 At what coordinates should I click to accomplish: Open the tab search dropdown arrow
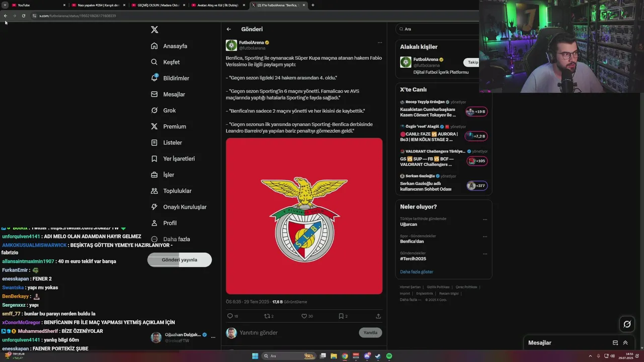(x=4, y=5)
